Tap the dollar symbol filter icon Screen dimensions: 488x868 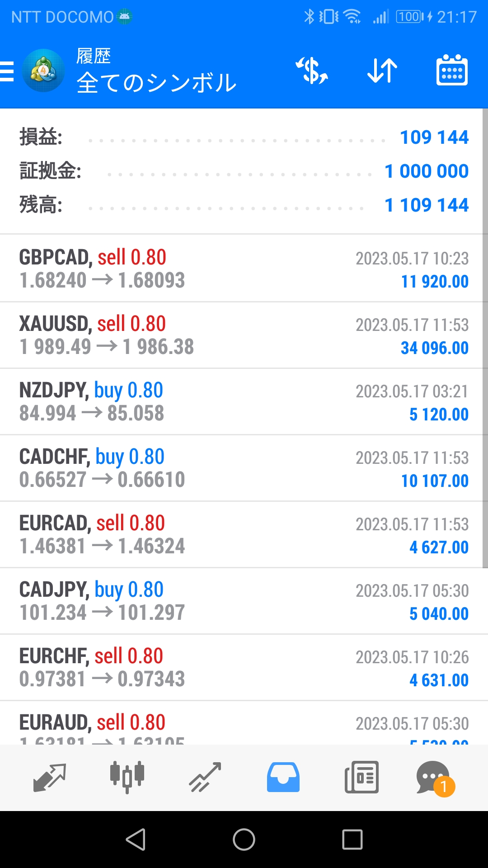[x=312, y=71]
